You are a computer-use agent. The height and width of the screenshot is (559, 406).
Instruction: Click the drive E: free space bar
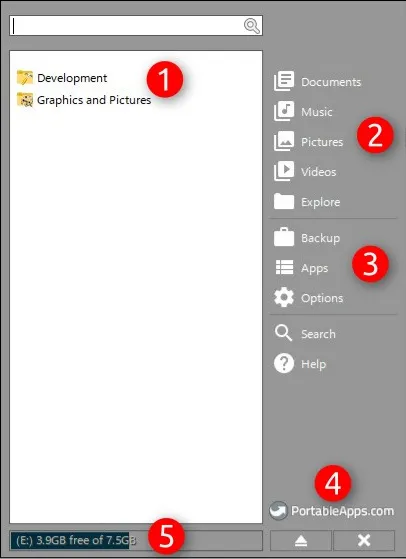136,540
